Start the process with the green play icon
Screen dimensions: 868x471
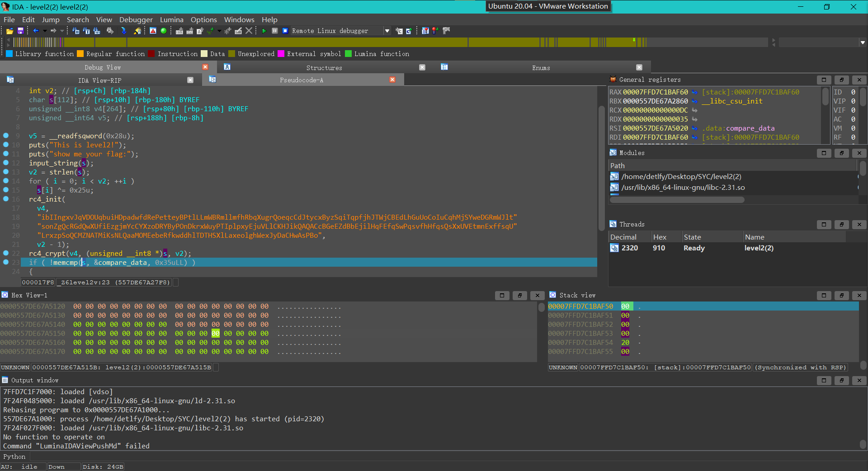pos(264,31)
